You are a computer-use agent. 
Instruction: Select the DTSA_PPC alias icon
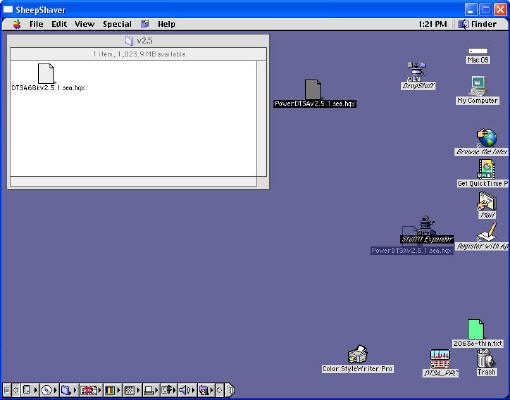pyautogui.click(x=440, y=359)
